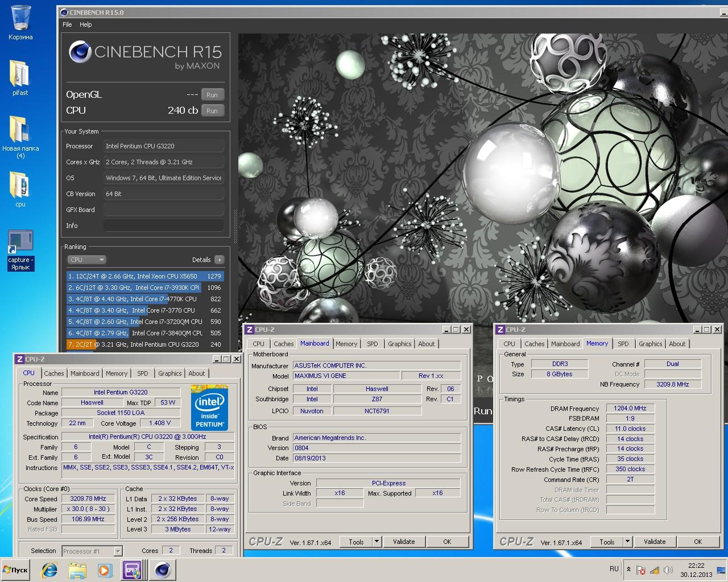Click OK in Memory CPU-Z window

click(698, 542)
